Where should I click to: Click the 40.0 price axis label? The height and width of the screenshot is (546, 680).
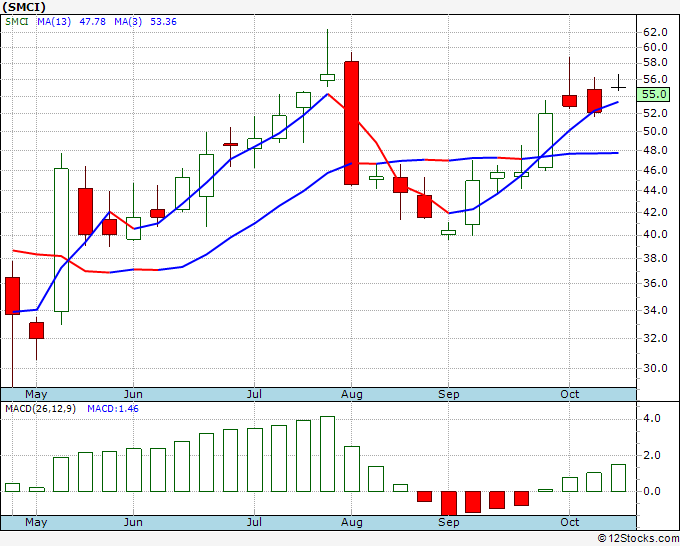(655, 235)
